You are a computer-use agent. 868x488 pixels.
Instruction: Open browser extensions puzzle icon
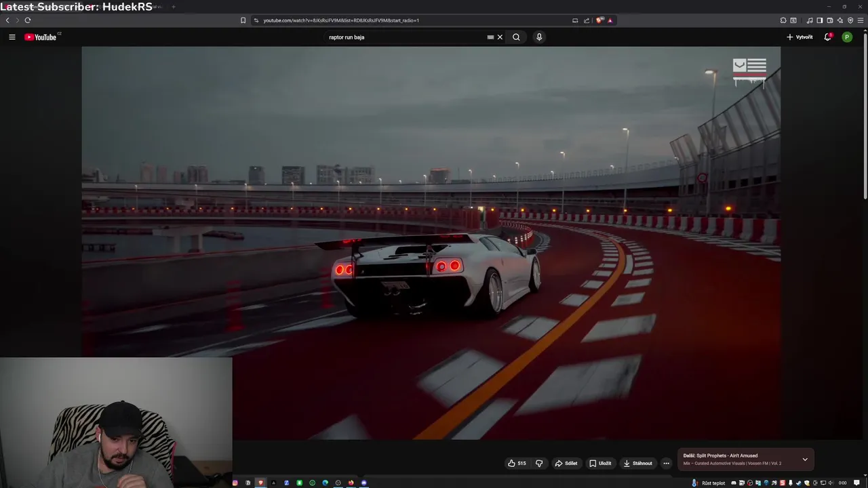(x=783, y=20)
